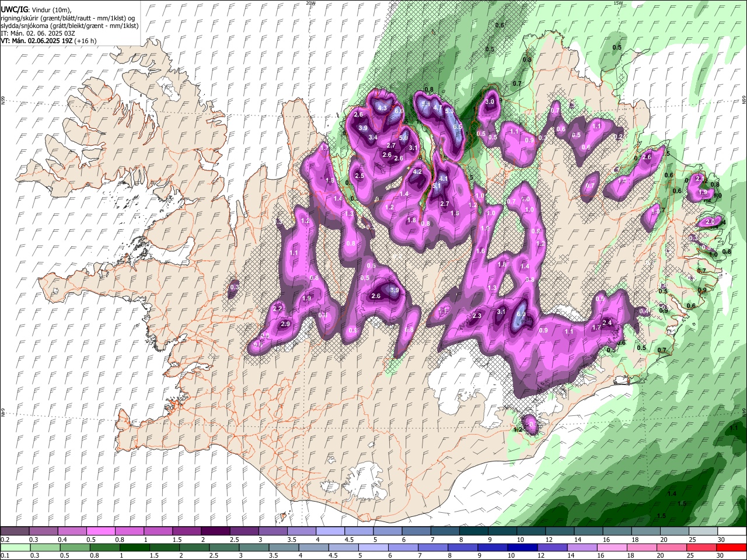
Task: Select the light violet 14 rain legend swatch
Action: point(582,548)
